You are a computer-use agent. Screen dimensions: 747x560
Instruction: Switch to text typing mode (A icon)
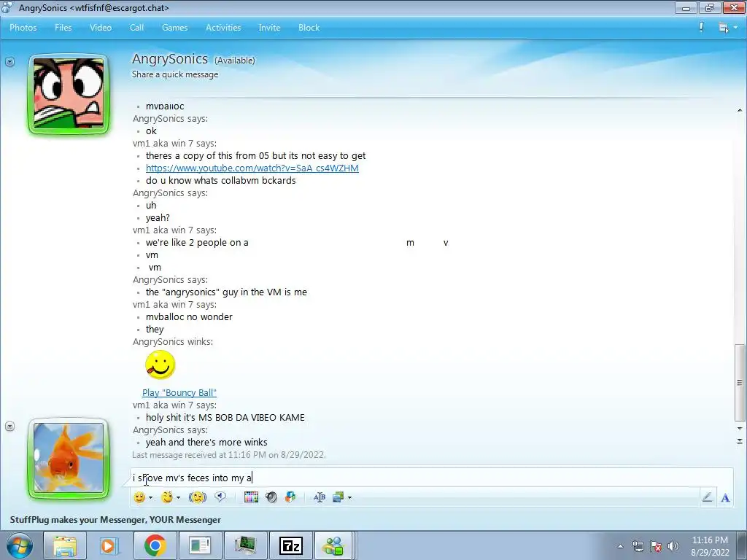726,497
